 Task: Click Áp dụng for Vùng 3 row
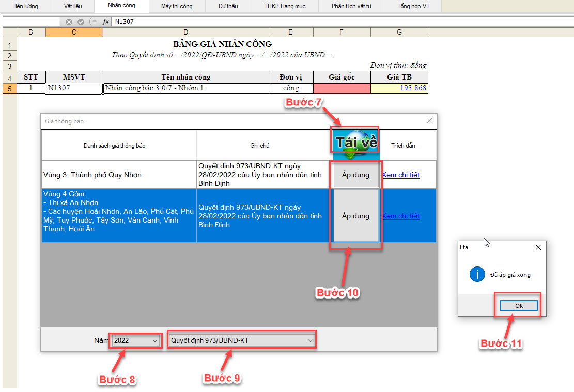tap(355, 175)
